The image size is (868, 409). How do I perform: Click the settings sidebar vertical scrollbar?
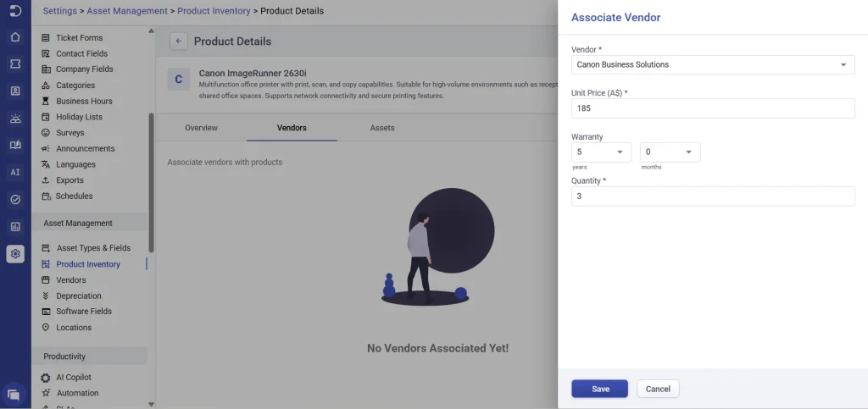pos(151,182)
